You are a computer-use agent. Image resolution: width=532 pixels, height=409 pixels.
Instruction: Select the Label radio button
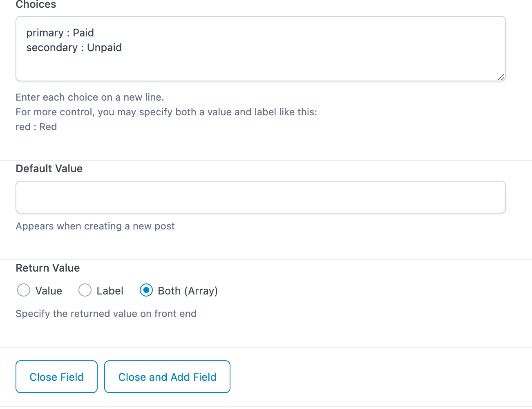pos(85,290)
